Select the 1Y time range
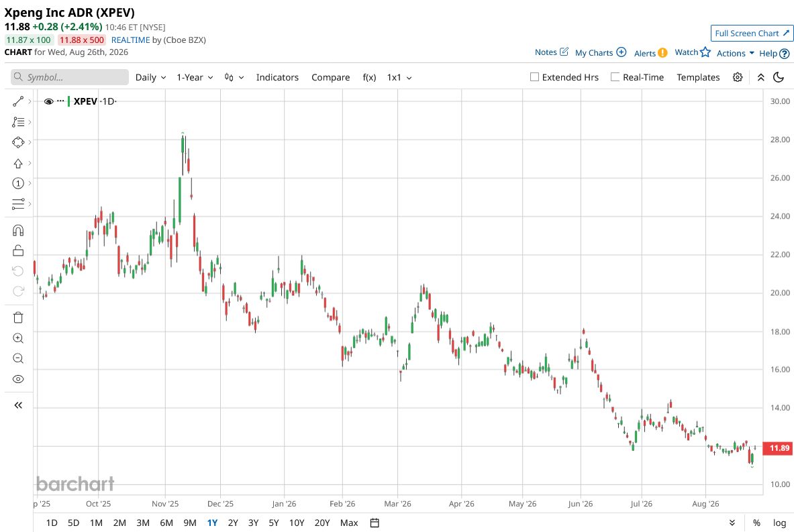This screenshot has width=794, height=532. click(x=212, y=523)
